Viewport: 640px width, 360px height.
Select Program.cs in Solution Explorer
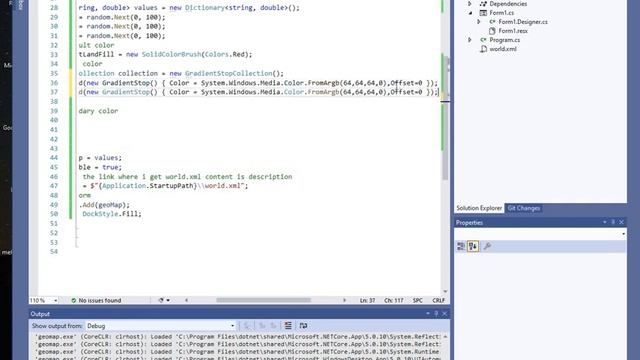click(504, 40)
